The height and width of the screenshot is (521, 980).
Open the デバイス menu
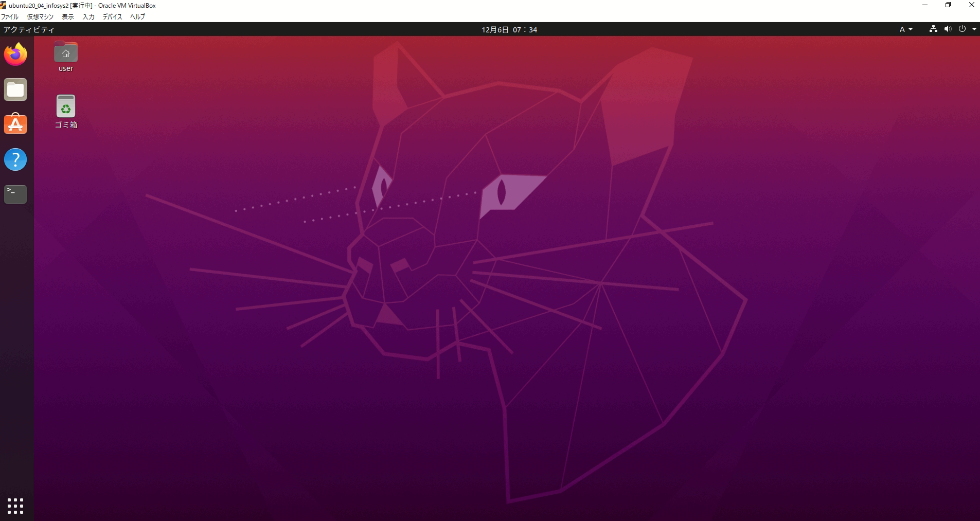click(x=112, y=16)
